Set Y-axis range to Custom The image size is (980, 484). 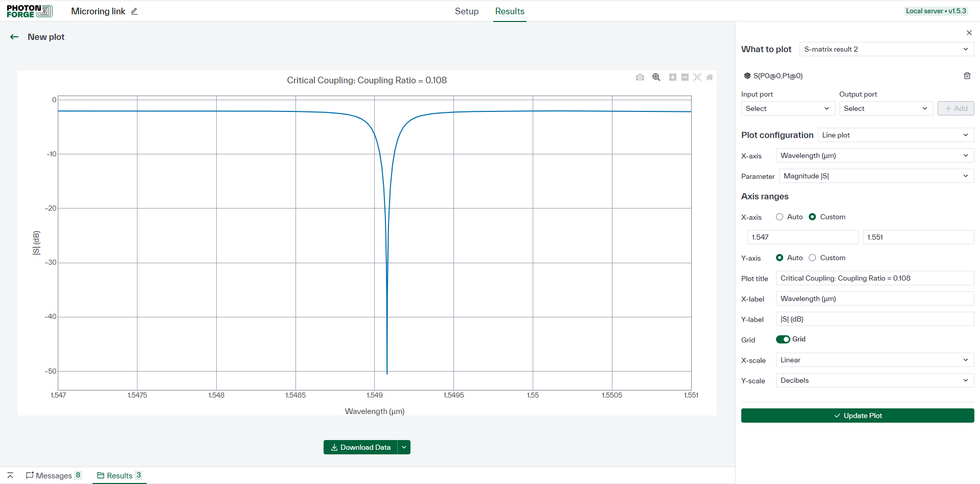812,258
